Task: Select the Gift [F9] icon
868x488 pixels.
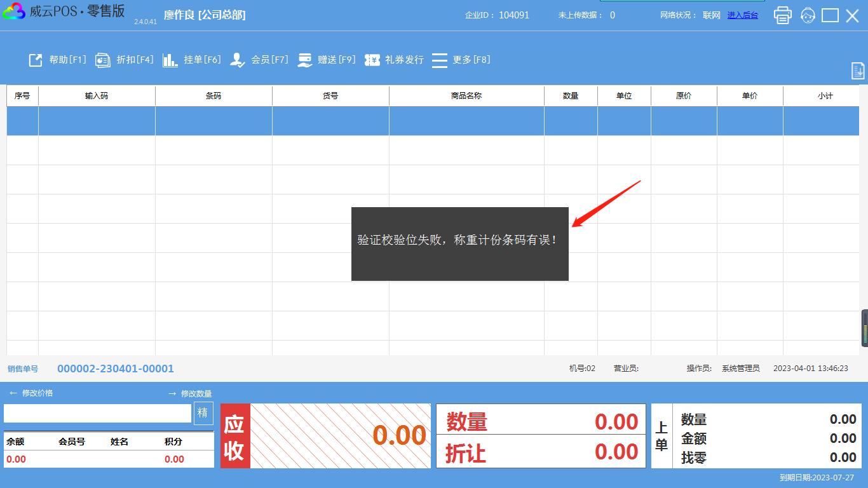Action: click(x=305, y=60)
